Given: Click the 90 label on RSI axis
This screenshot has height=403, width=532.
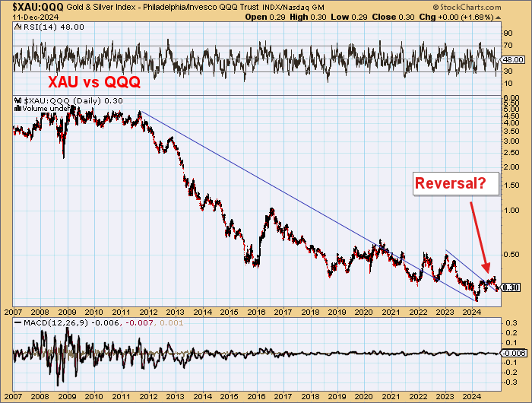Looking at the screenshot, I should (x=508, y=33).
